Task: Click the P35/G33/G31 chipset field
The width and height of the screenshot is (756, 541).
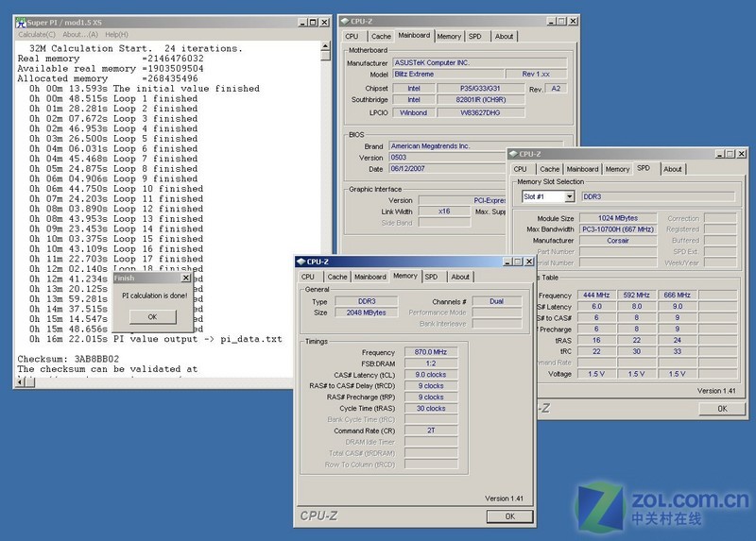Action: coord(480,88)
